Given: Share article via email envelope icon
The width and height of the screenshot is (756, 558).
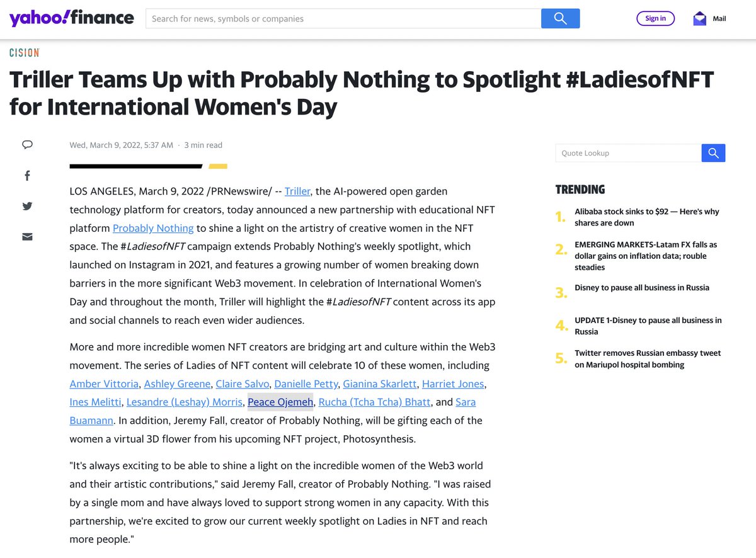Looking at the screenshot, I should (27, 237).
